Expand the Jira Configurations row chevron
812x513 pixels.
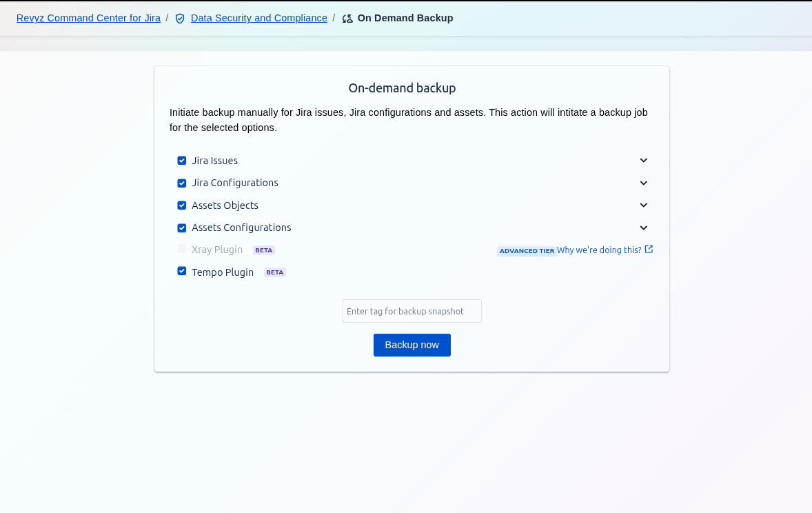coord(643,183)
